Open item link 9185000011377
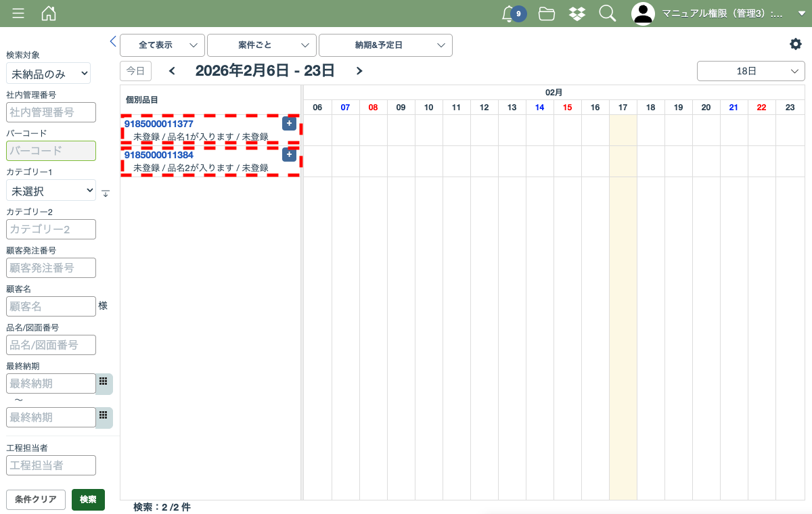Screen dimensions: 812x514 159,124
